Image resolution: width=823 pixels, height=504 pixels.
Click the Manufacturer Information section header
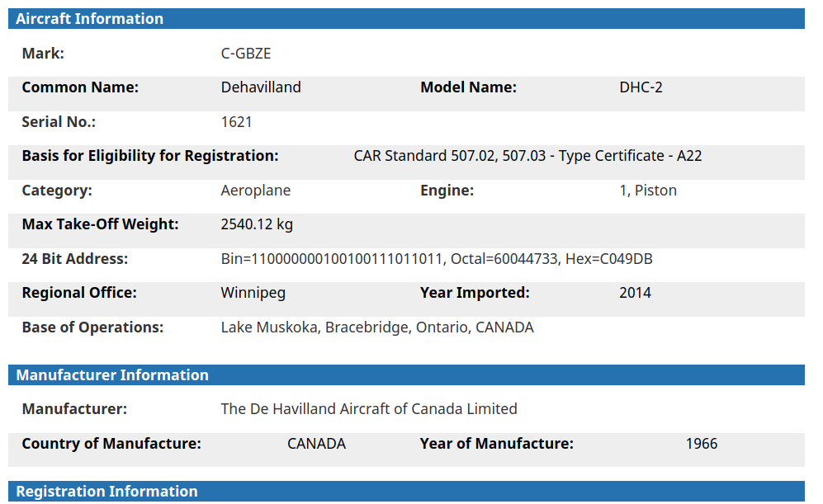(112, 375)
